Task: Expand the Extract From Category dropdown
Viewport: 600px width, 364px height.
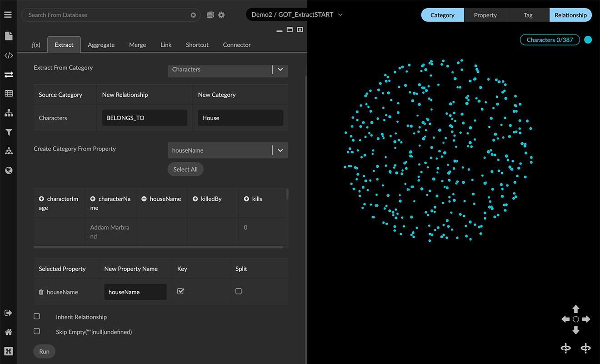Action: coord(280,70)
